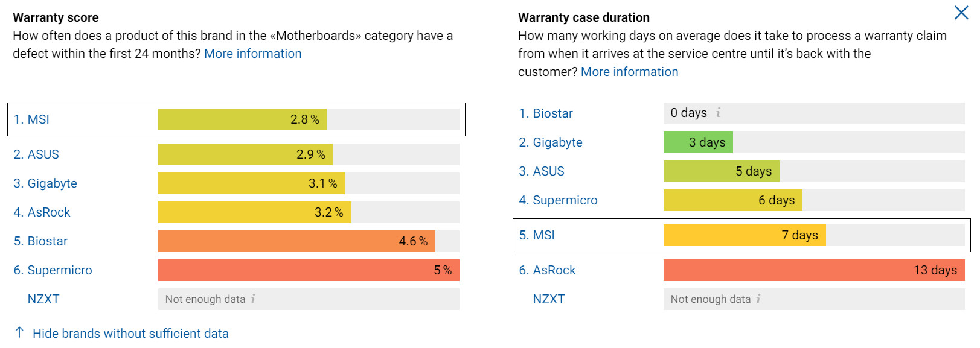Open More information link under Warranty score
Screen dimensions: 980x348
click(252, 54)
